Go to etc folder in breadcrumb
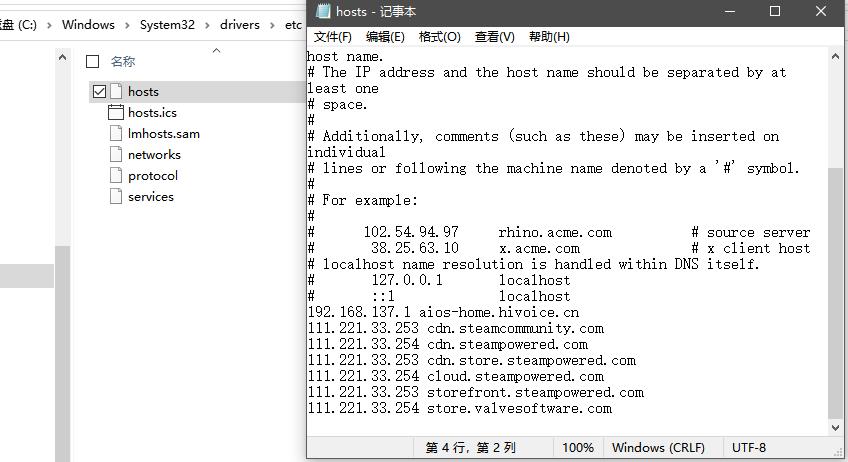This screenshot has height=462, width=848. pos(293,25)
